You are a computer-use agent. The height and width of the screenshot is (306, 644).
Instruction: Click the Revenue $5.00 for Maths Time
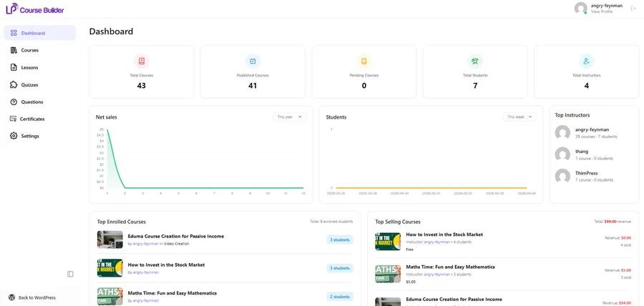point(618,270)
